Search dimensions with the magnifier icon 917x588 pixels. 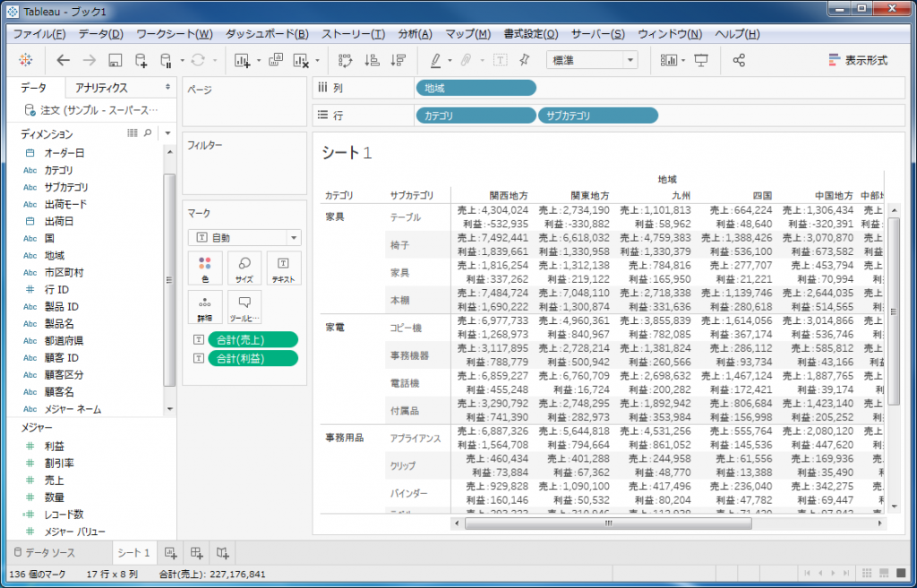click(x=148, y=132)
